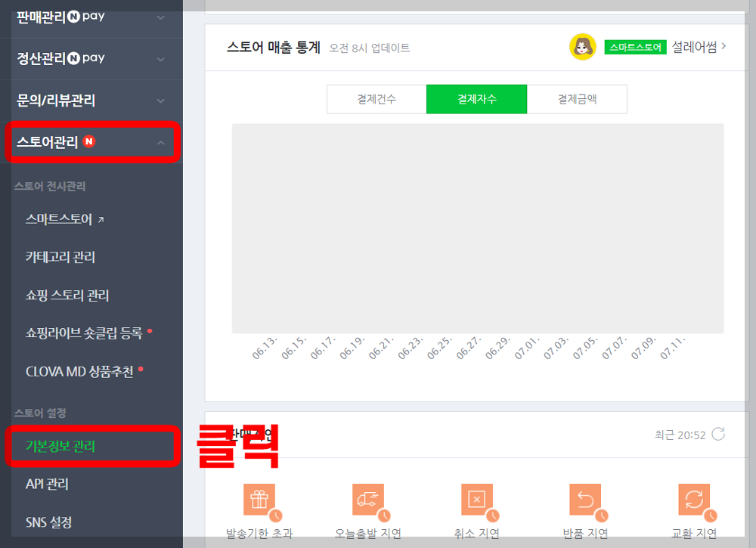Click the 교환 지연 exchange icon
756x548 pixels.
(x=694, y=499)
